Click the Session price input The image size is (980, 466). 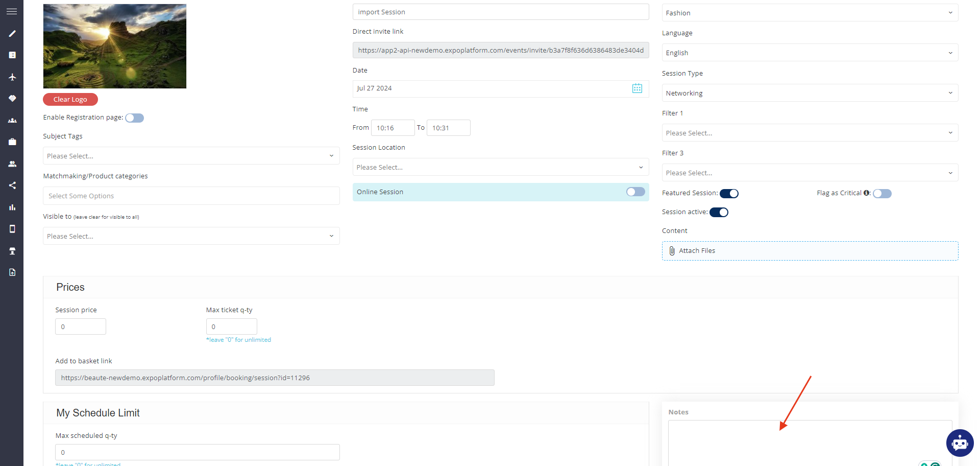[x=81, y=327]
